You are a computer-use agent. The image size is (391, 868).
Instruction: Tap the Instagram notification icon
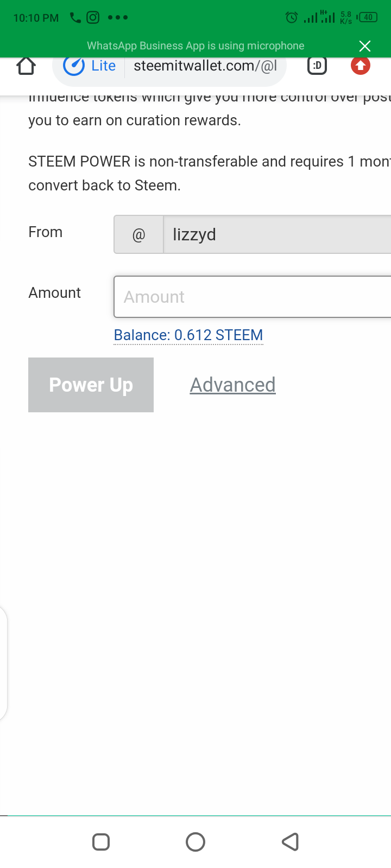93,17
